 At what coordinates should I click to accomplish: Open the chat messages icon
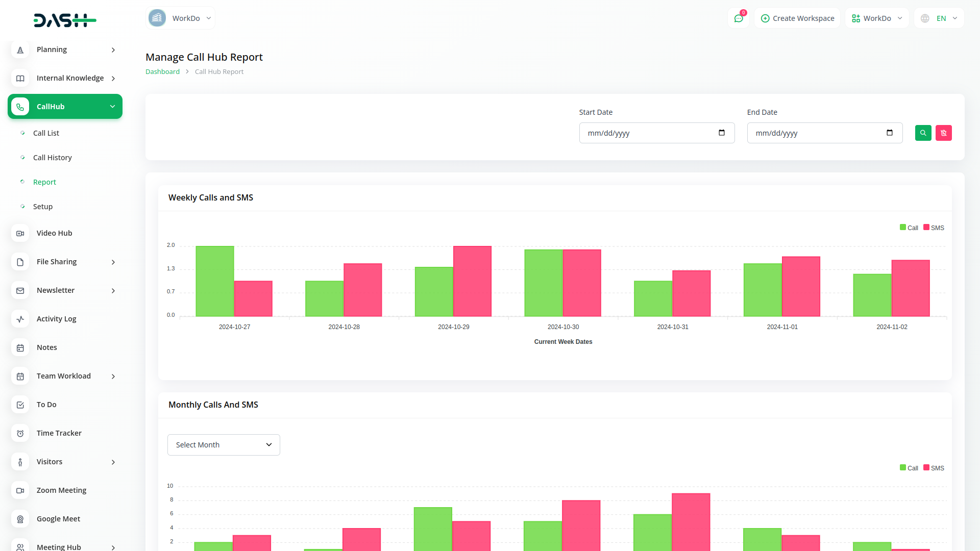click(738, 18)
